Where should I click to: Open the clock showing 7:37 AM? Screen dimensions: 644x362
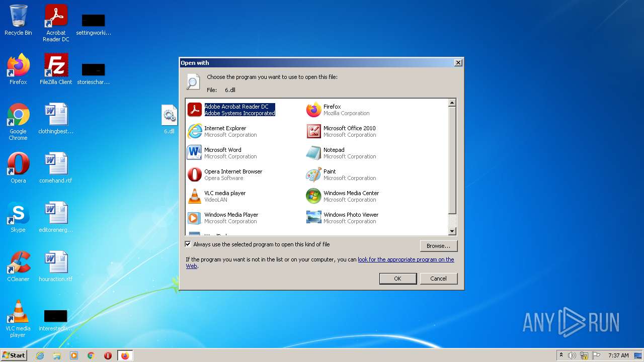point(618,355)
